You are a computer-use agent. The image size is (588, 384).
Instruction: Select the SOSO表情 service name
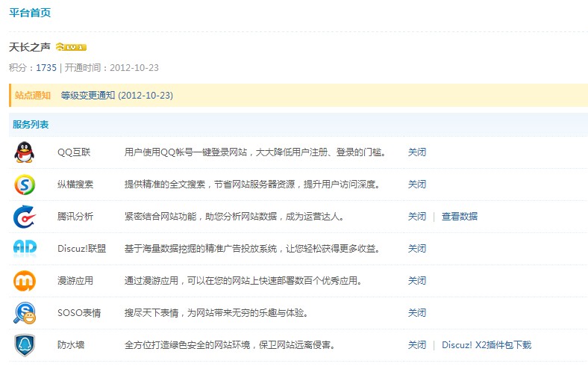tap(79, 313)
